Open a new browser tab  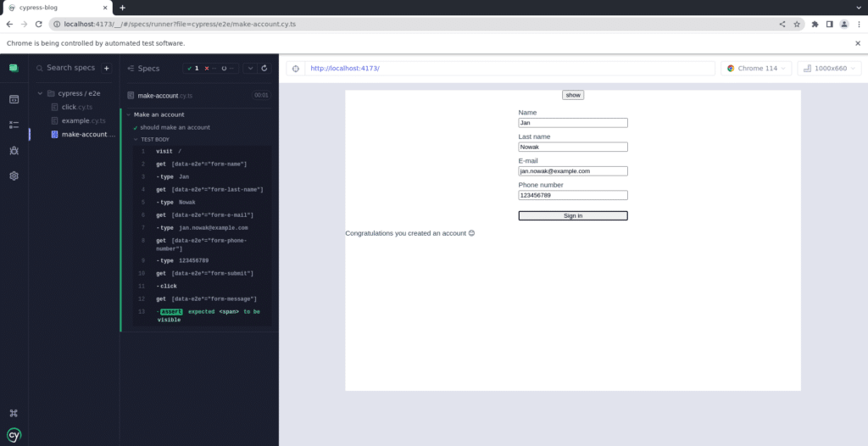[122, 8]
